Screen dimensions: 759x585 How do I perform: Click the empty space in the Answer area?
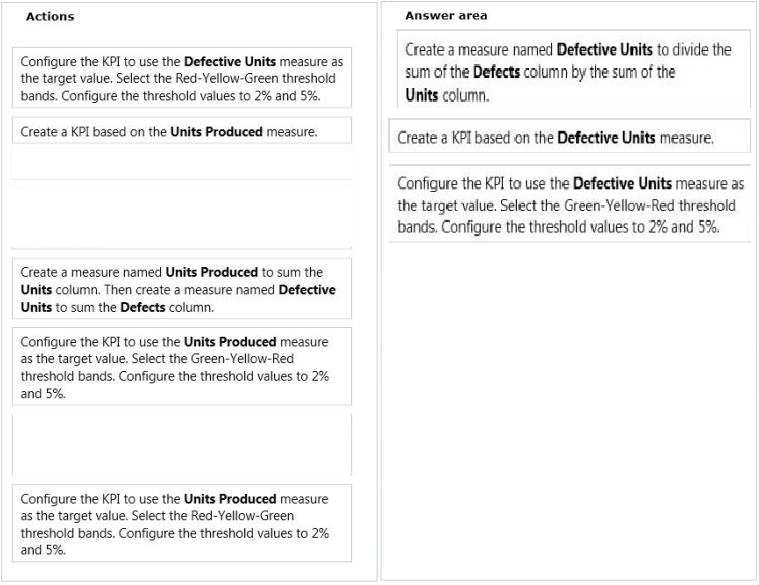tap(569, 411)
